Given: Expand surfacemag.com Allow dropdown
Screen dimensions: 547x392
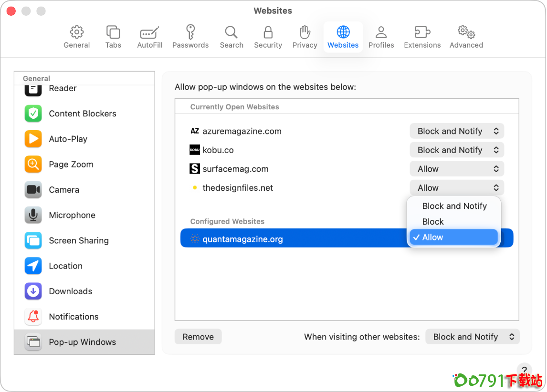Looking at the screenshot, I should [x=457, y=169].
